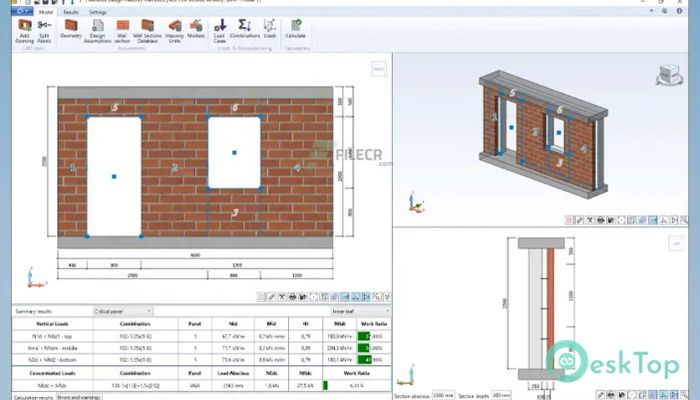Select the Split Panels tool
Image resolution: width=700 pixels, height=400 pixels.
tap(44, 31)
